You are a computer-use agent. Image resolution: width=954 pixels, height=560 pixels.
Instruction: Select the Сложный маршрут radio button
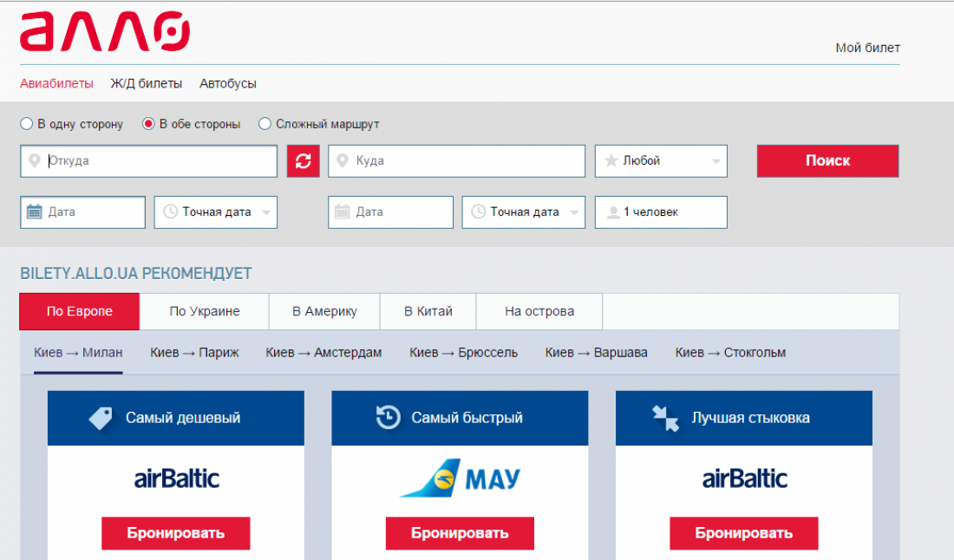point(264,124)
